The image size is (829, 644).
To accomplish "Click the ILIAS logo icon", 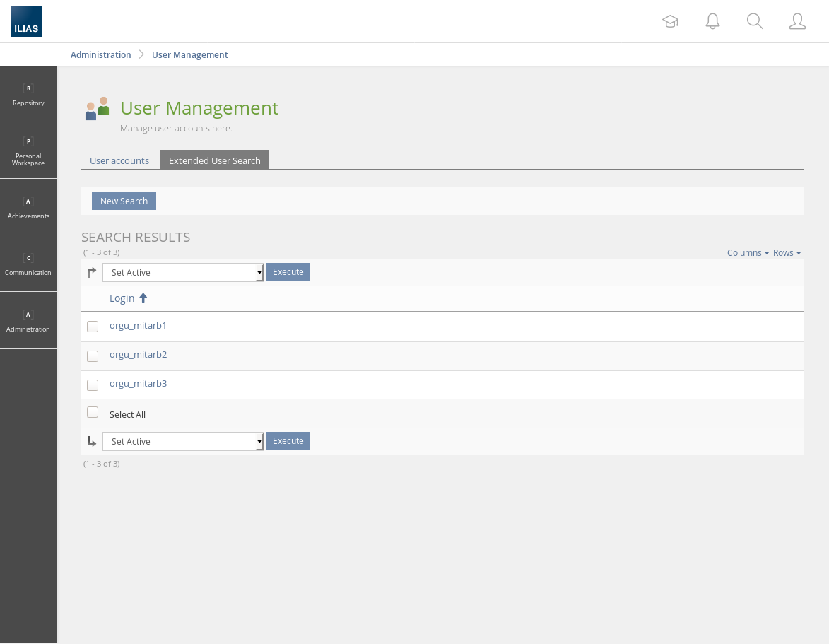I will 26,21.
